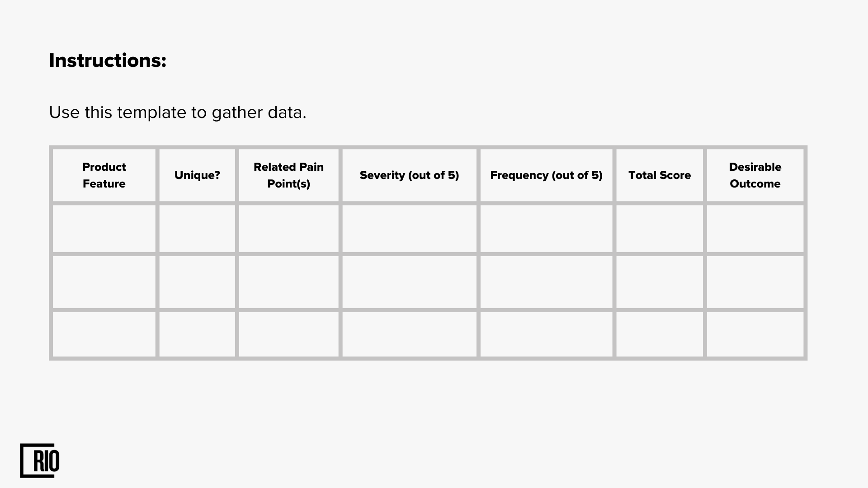Select first-row cell under Severity column
This screenshot has width=868, height=488.
(x=409, y=229)
